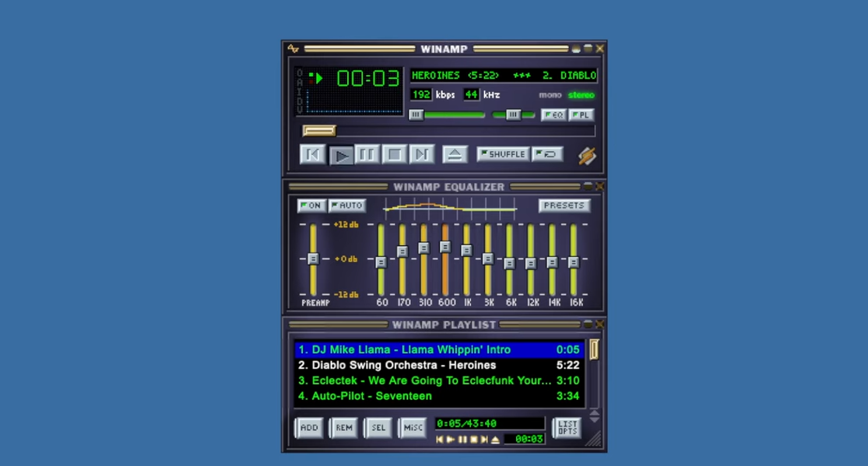This screenshot has width=868, height=466.
Task: Adjust the volume slider in main window
Action: coord(448,114)
